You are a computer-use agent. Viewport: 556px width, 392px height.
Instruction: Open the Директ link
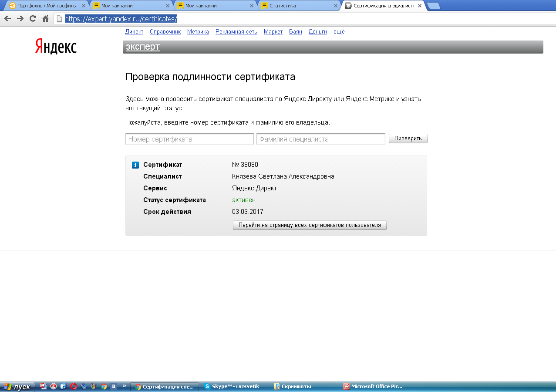click(134, 32)
